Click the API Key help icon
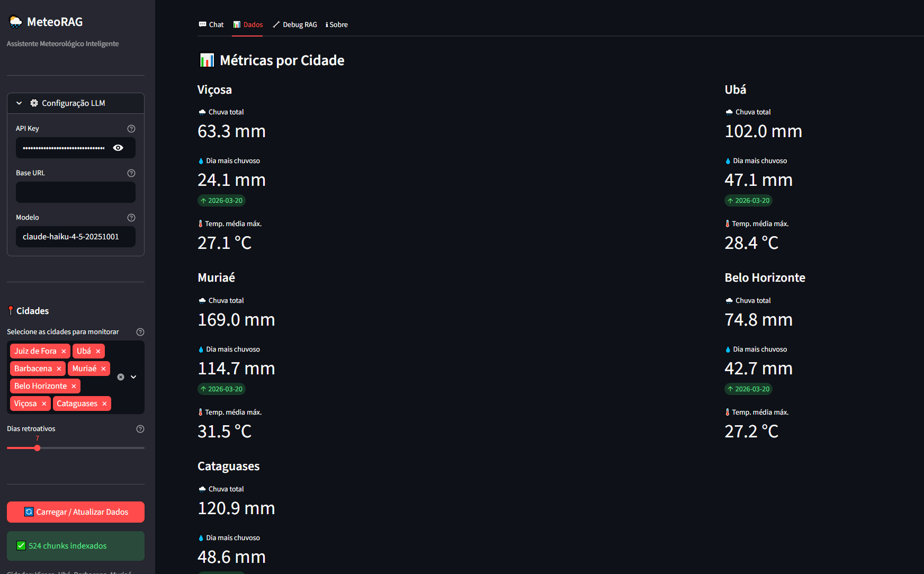This screenshot has width=924, height=574. point(131,129)
